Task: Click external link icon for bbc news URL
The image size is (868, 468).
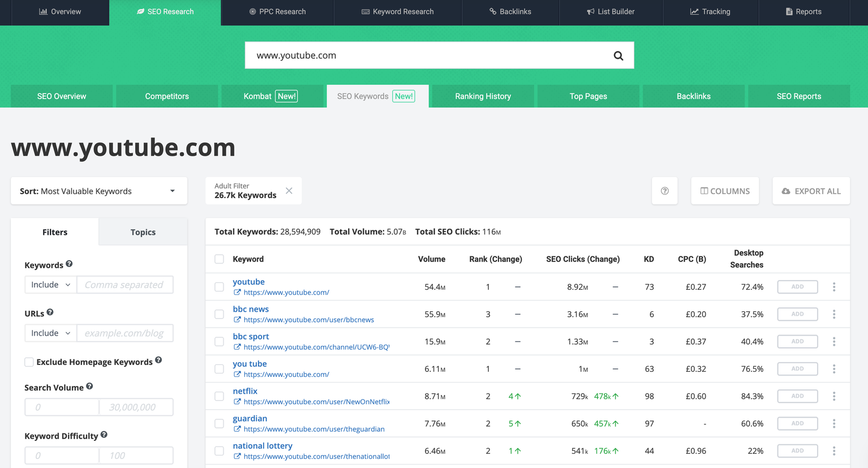Action: point(237,320)
